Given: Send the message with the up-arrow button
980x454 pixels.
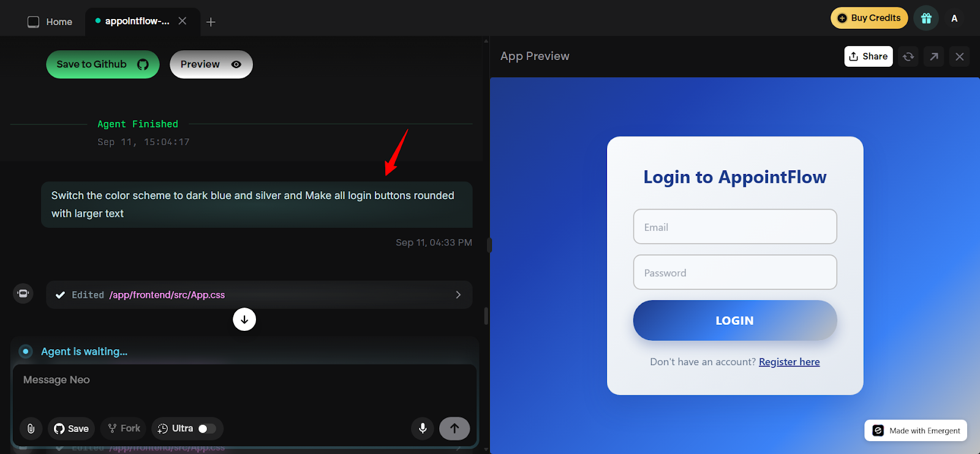Looking at the screenshot, I should click(454, 428).
